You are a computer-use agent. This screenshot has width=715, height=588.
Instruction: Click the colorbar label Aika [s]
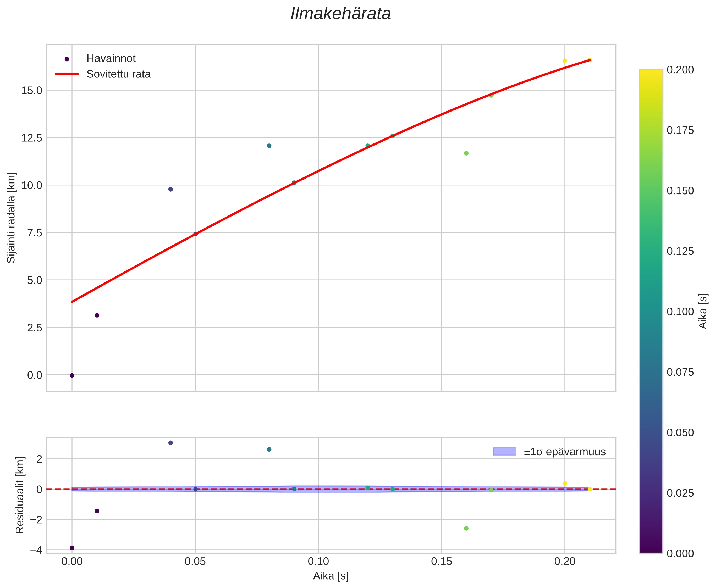tap(703, 311)
